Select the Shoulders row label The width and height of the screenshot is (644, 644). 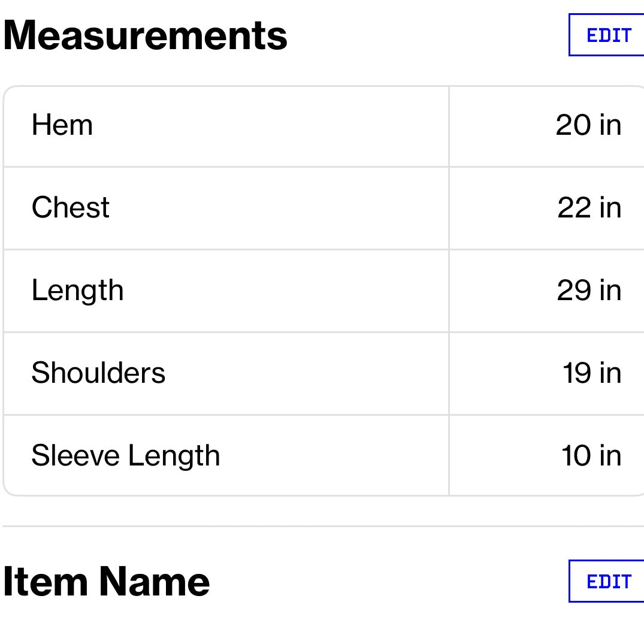[x=98, y=373]
